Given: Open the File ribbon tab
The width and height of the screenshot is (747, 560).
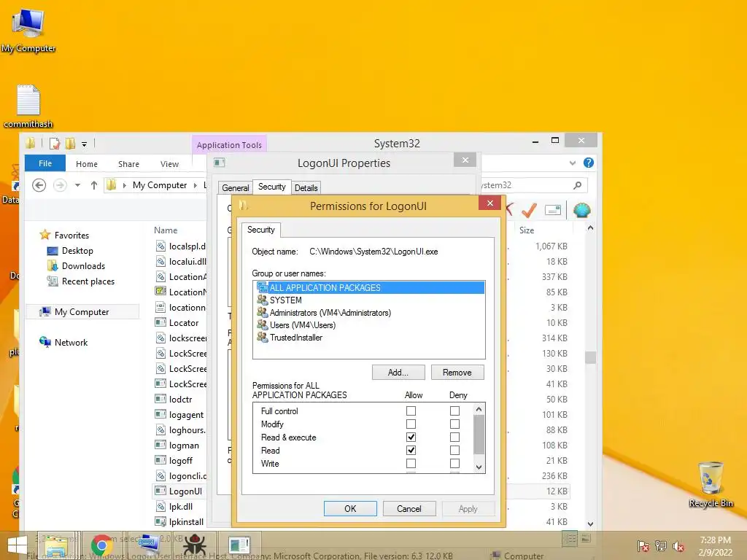Looking at the screenshot, I should point(45,163).
